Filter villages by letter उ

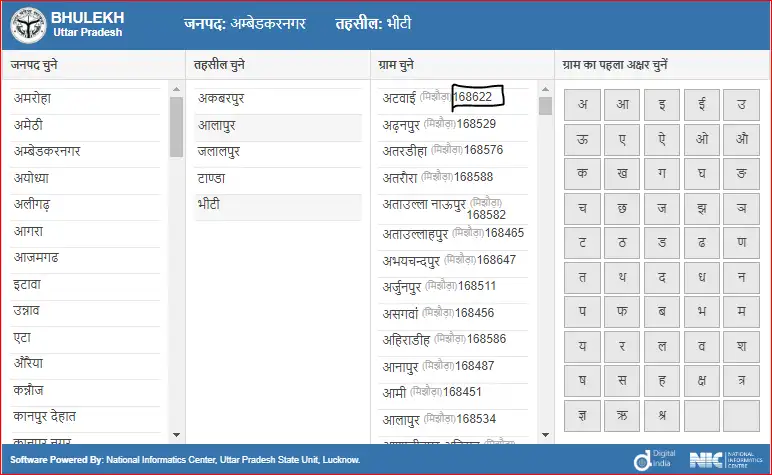click(x=741, y=105)
